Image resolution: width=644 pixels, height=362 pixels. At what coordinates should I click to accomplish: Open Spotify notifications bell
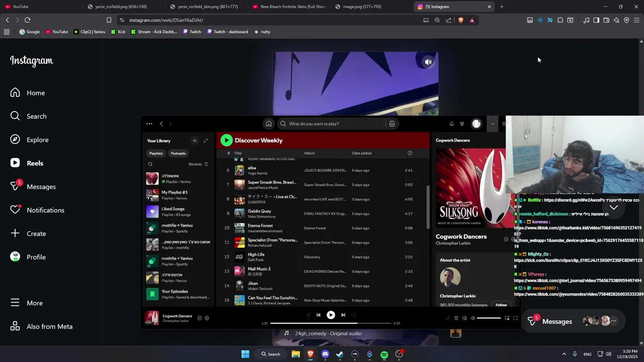tap(451, 124)
